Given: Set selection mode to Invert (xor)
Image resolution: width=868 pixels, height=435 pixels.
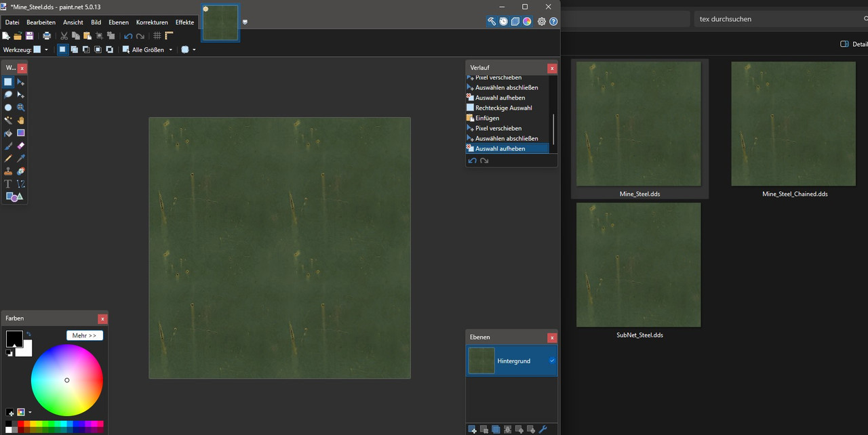Looking at the screenshot, I should tap(110, 49).
